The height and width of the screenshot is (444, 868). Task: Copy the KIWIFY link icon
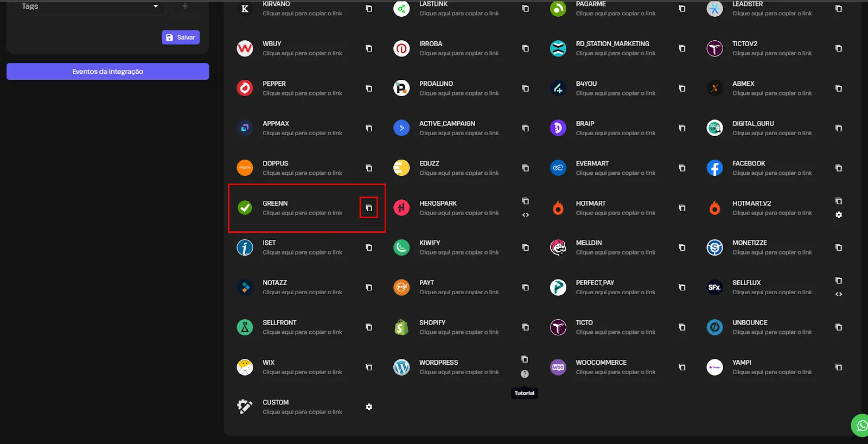tap(525, 248)
